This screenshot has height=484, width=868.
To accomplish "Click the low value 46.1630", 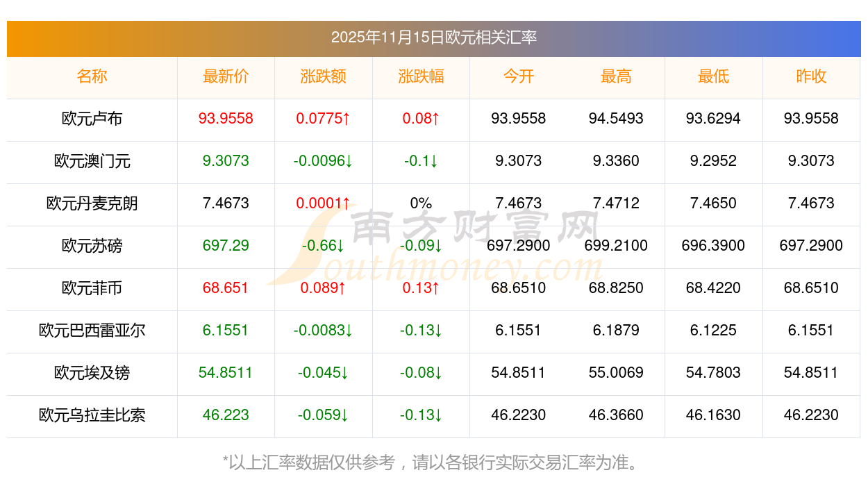I will tap(714, 415).
